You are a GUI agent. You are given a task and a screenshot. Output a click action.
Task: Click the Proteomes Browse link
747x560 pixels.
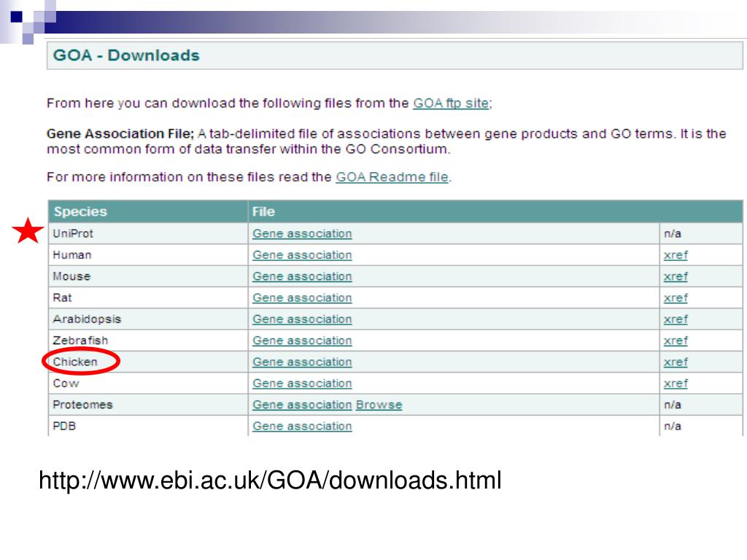click(379, 405)
